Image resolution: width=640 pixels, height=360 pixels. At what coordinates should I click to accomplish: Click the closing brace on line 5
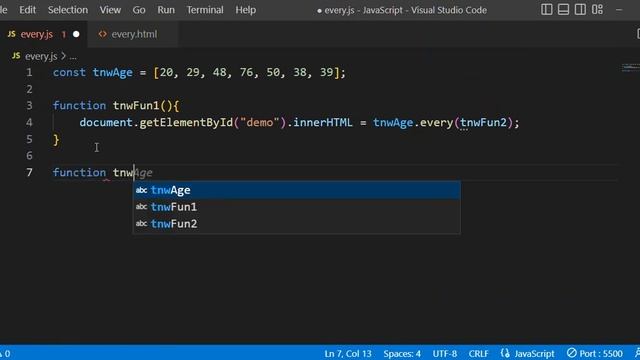tap(56, 140)
